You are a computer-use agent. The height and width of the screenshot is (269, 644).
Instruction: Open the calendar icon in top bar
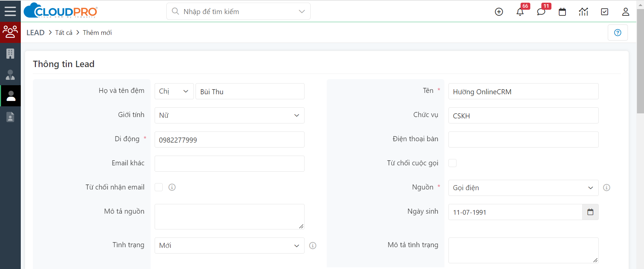point(562,12)
